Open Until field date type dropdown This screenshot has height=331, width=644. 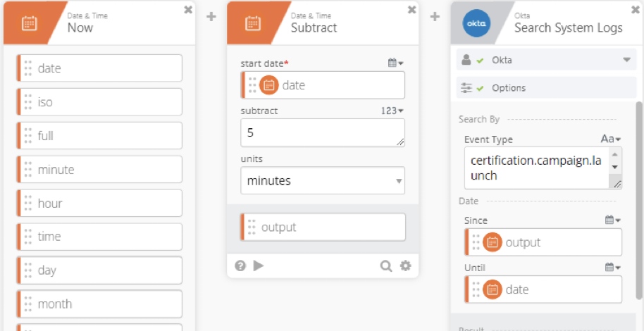pos(613,268)
